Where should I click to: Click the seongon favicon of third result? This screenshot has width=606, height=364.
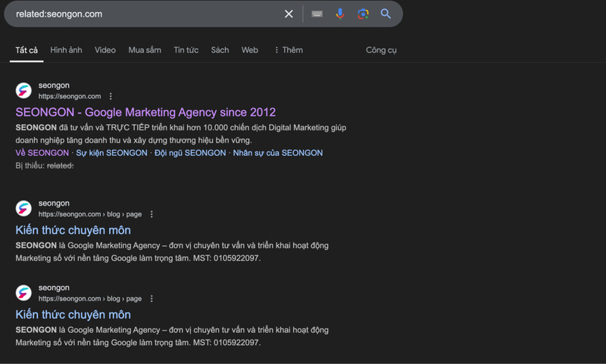23,293
